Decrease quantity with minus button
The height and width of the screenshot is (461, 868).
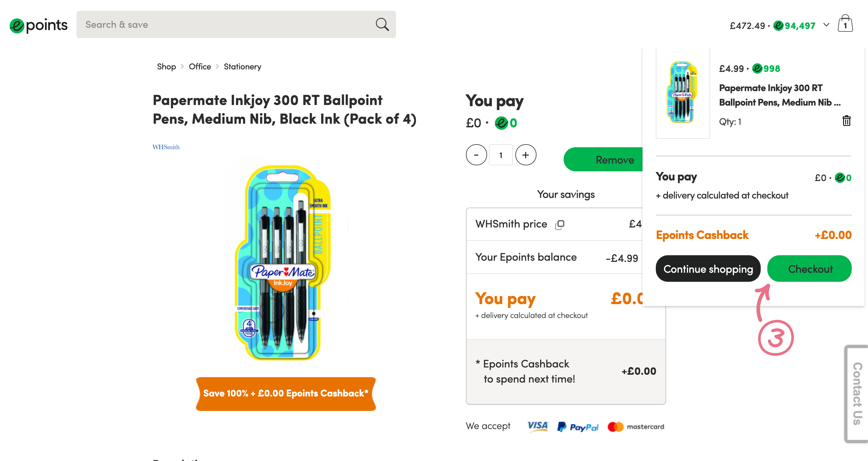[x=476, y=155]
